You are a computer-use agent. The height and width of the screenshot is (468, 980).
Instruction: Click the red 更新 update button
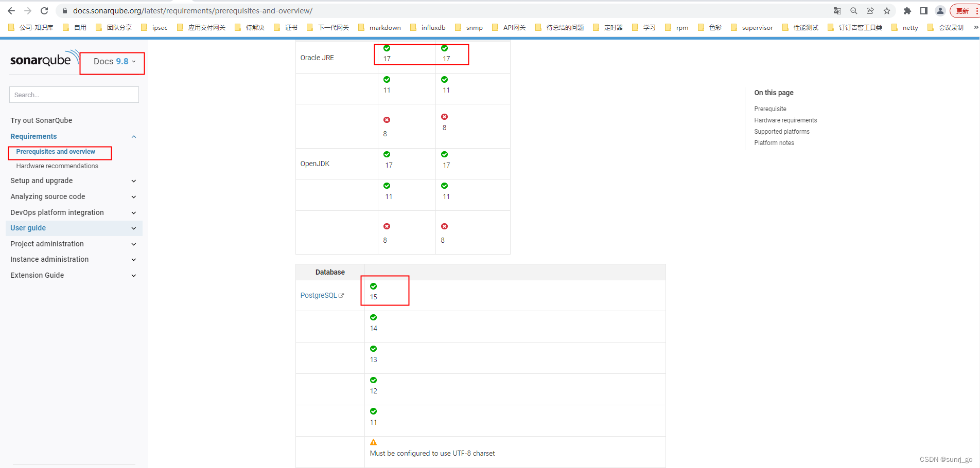(964, 11)
